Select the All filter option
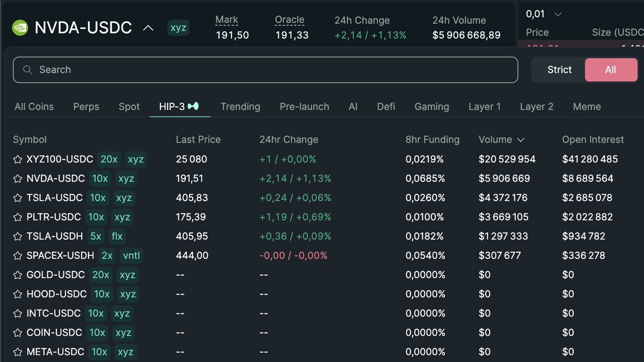The image size is (644, 362). click(x=611, y=70)
